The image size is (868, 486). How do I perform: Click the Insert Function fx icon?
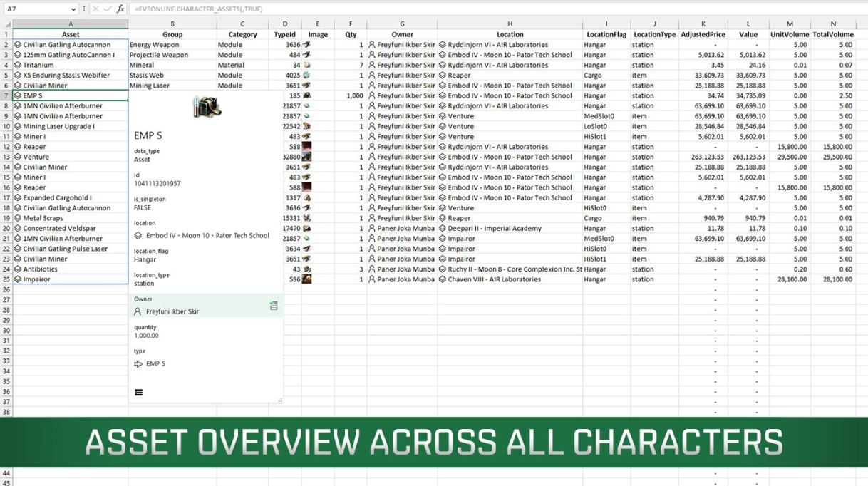[120, 9]
